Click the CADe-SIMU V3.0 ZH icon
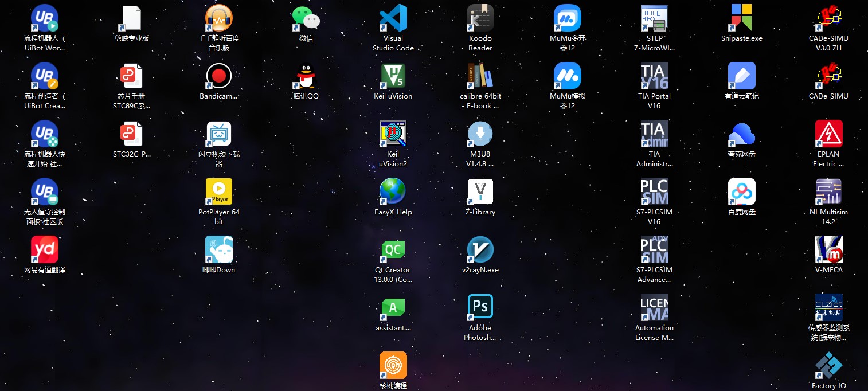This screenshot has width=868, height=391. (x=829, y=18)
